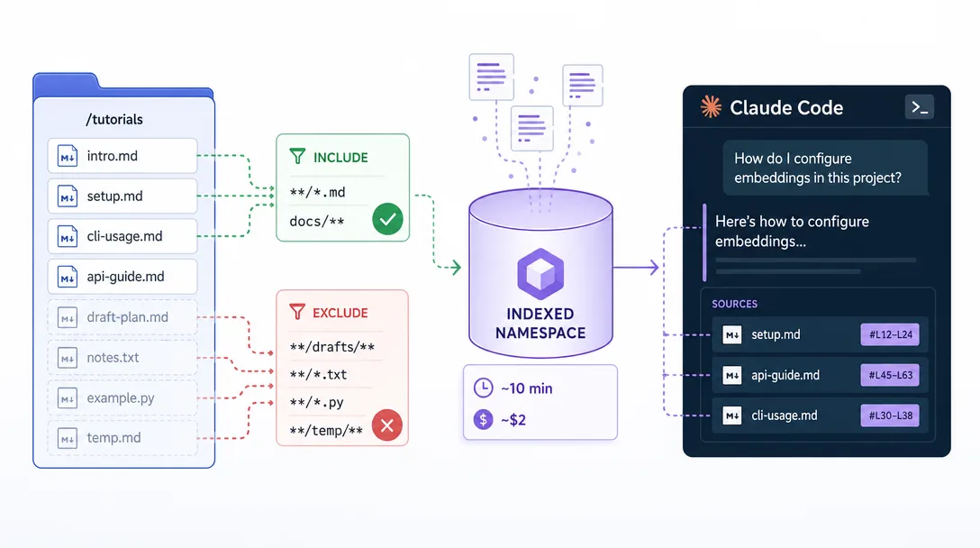
Task: Select the notes.txt file row
Action: click(122, 358)
